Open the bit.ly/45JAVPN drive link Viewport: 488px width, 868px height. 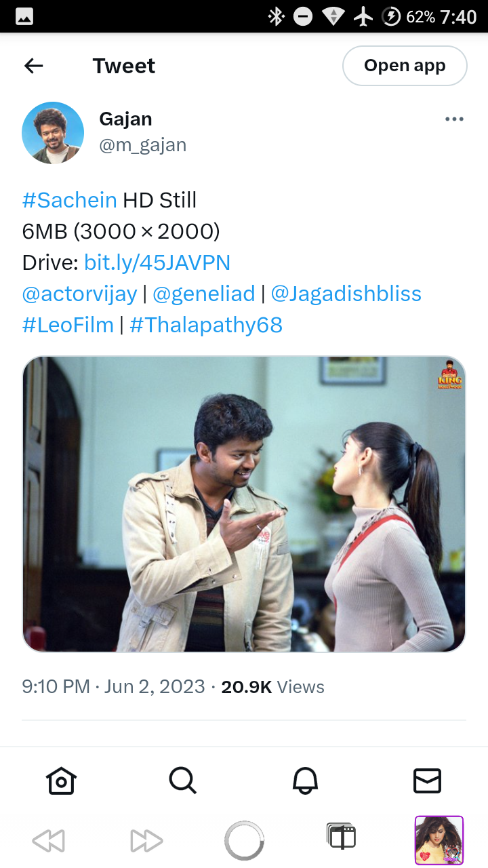coord(157,262)
